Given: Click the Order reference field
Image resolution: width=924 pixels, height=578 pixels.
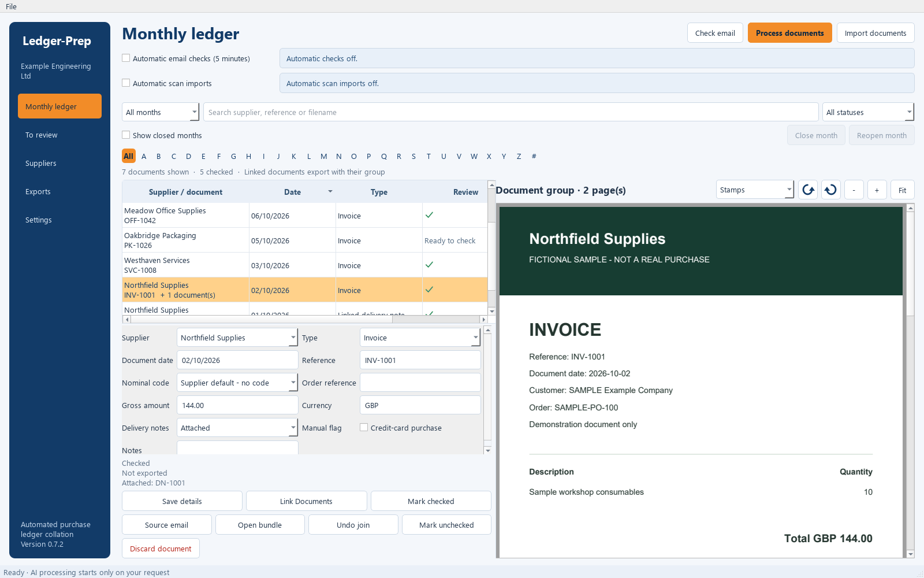Looking at the screenshot, I should [420, 383].
